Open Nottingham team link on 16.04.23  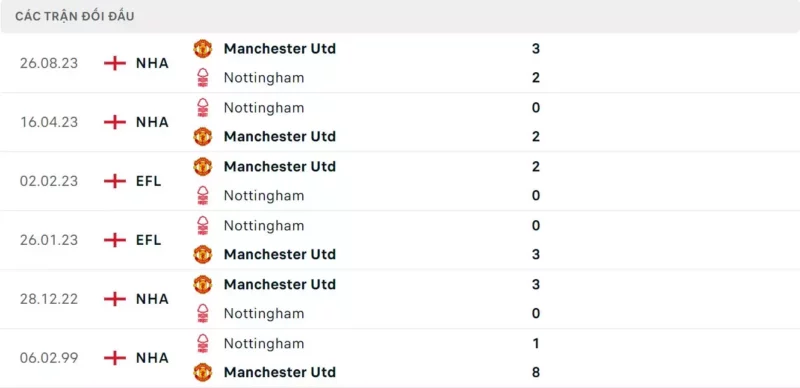[264, 108]
